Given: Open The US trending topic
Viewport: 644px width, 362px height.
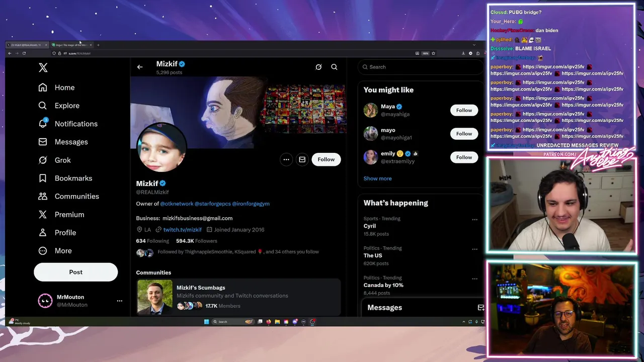Looking at the screenshot, I should click(x=373, y=255).
